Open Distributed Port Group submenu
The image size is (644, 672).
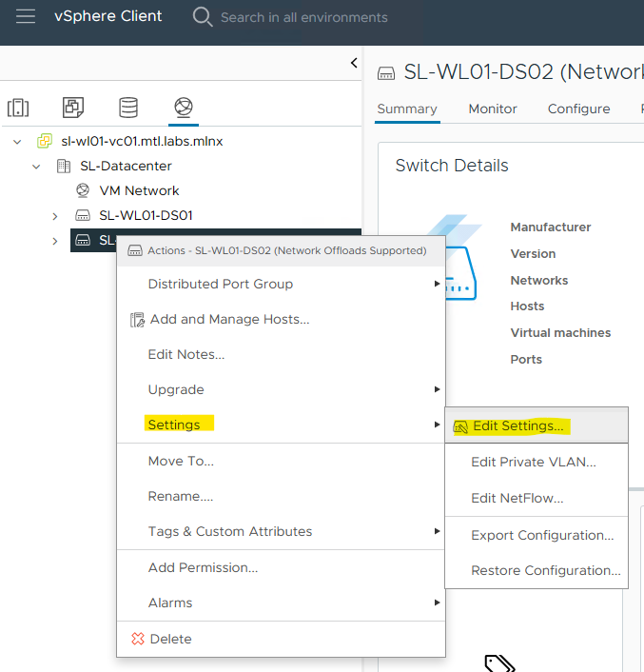click(281, 285)
